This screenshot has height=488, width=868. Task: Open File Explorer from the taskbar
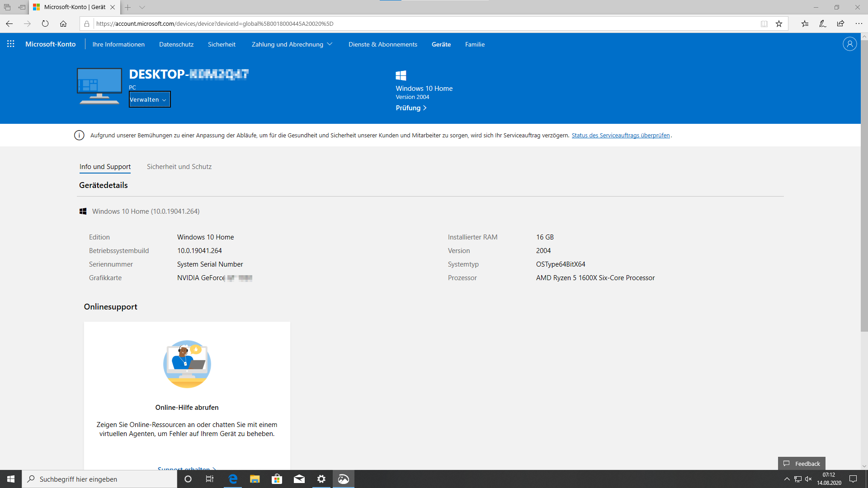pyautogui.click(x=255, y=479)
